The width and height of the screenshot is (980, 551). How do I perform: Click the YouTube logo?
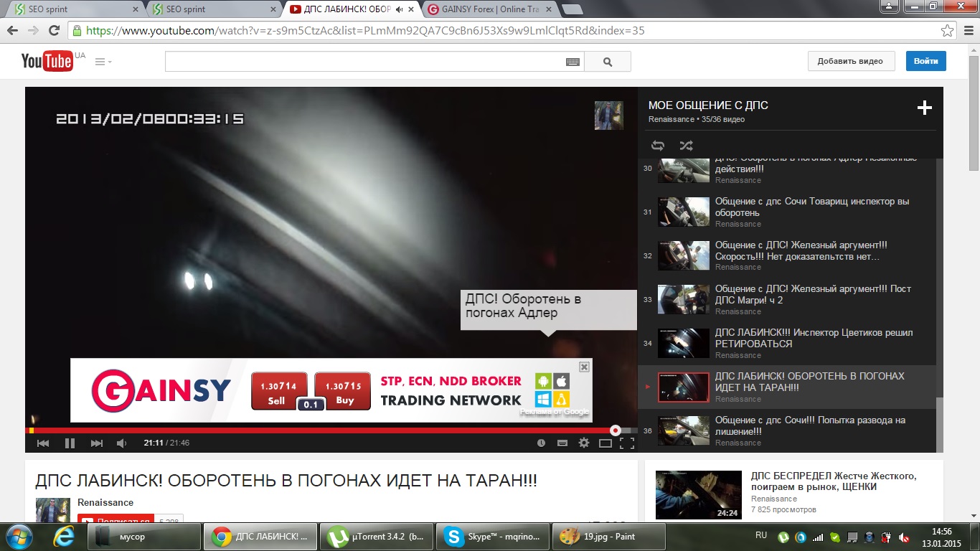point(47,61)
